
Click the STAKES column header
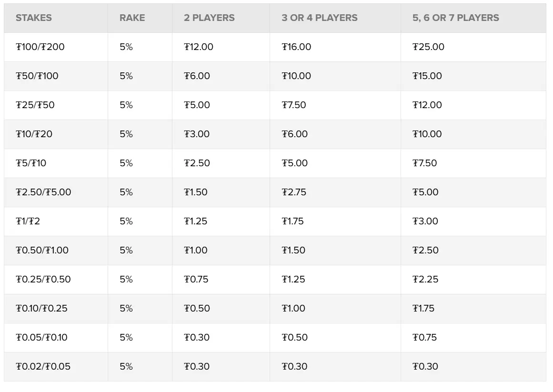tap(34, 18)
